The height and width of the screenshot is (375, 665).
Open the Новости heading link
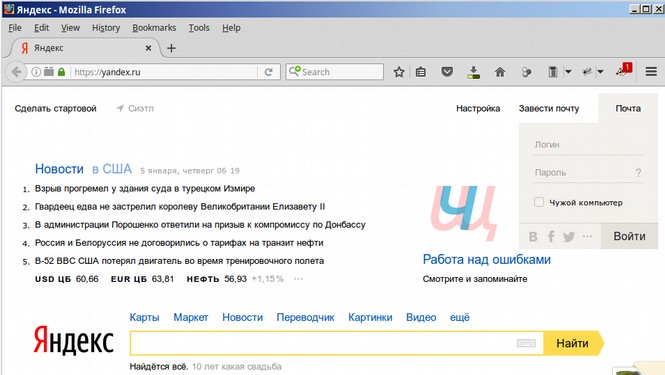click(59, 169)
